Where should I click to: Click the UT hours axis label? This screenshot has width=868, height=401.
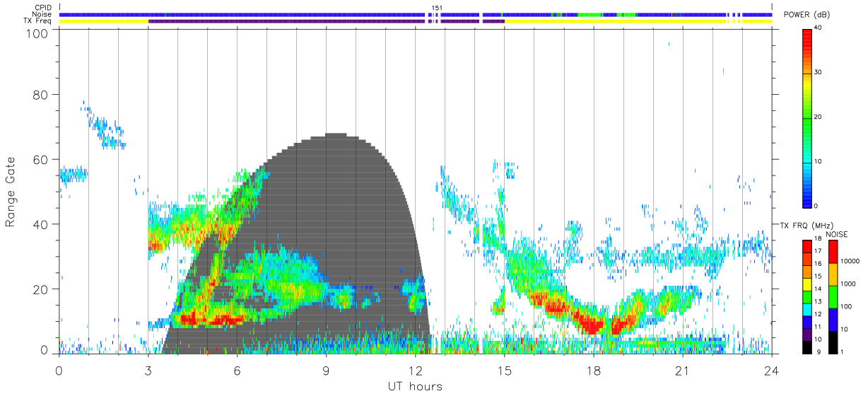pos(415,386)
